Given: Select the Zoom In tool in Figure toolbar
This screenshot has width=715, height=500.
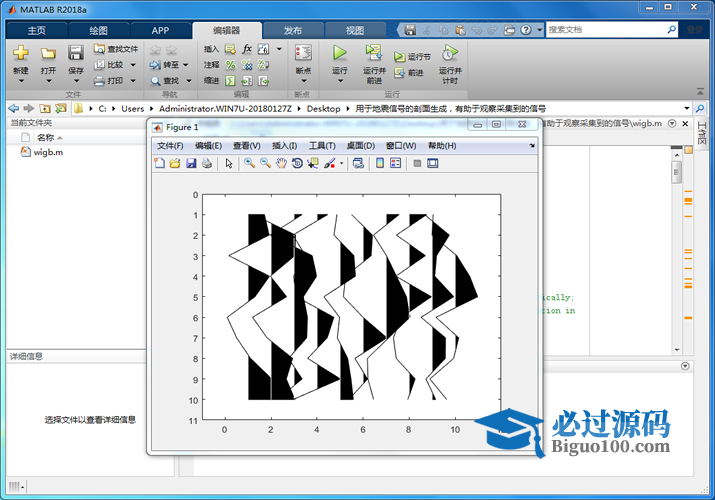Looking at the screenshot, I should [249, 163].
